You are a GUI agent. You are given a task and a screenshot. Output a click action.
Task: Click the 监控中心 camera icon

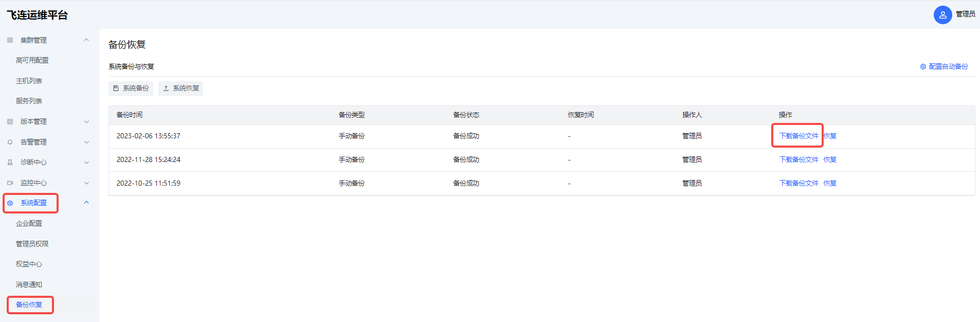10,183
